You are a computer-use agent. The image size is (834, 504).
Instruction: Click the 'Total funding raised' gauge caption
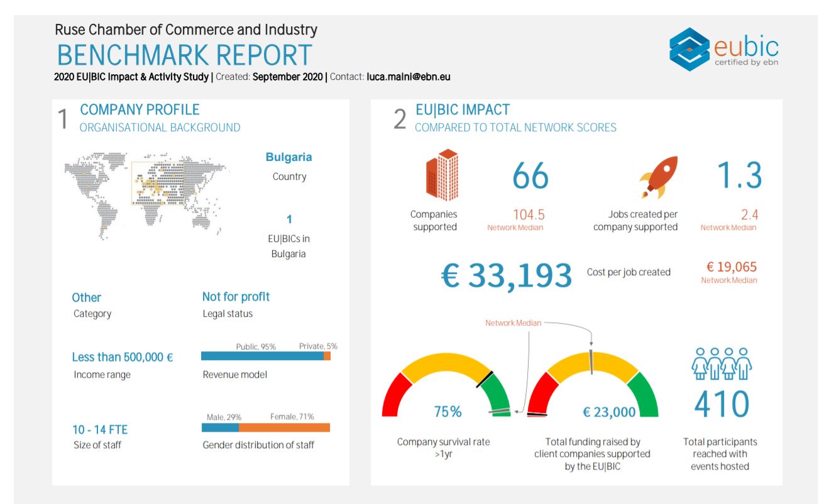pyautogui.click(x=592, y=454)
